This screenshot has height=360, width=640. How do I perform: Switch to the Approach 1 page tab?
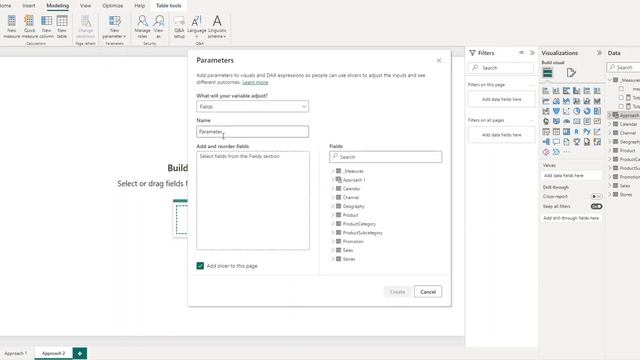click(16, 353)
